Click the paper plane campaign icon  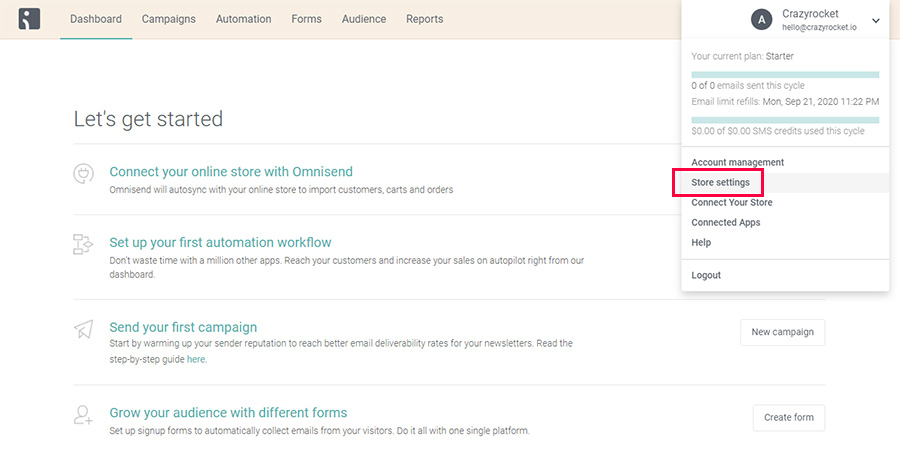(83, 329)
